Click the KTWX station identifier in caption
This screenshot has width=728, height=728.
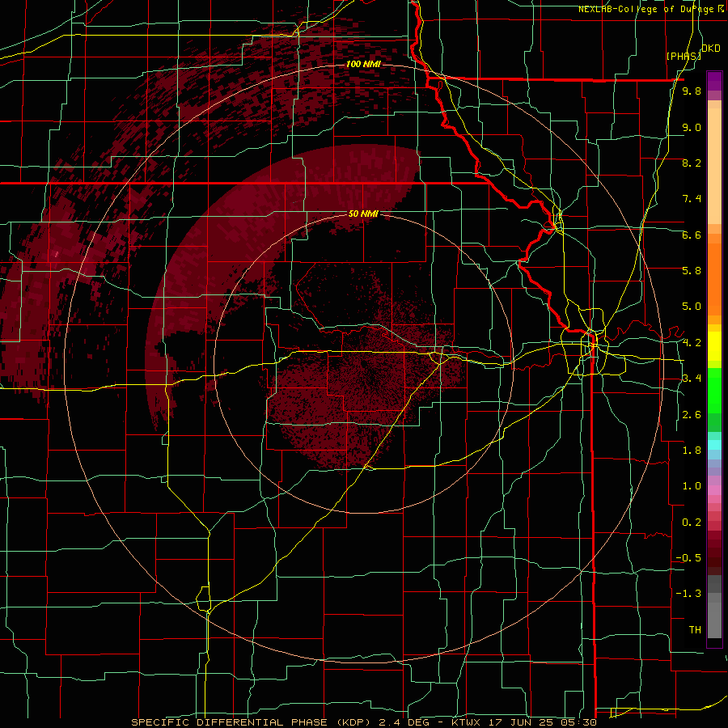tap(467, 722)
